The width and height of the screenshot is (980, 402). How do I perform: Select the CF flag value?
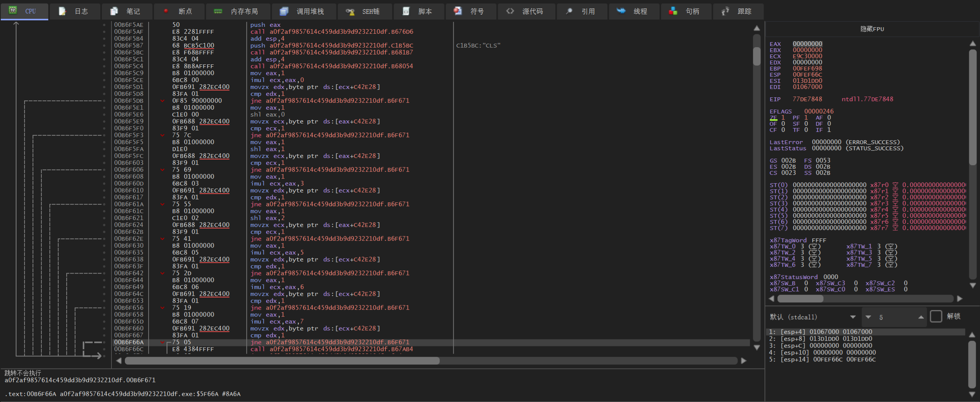coord(783,130)
